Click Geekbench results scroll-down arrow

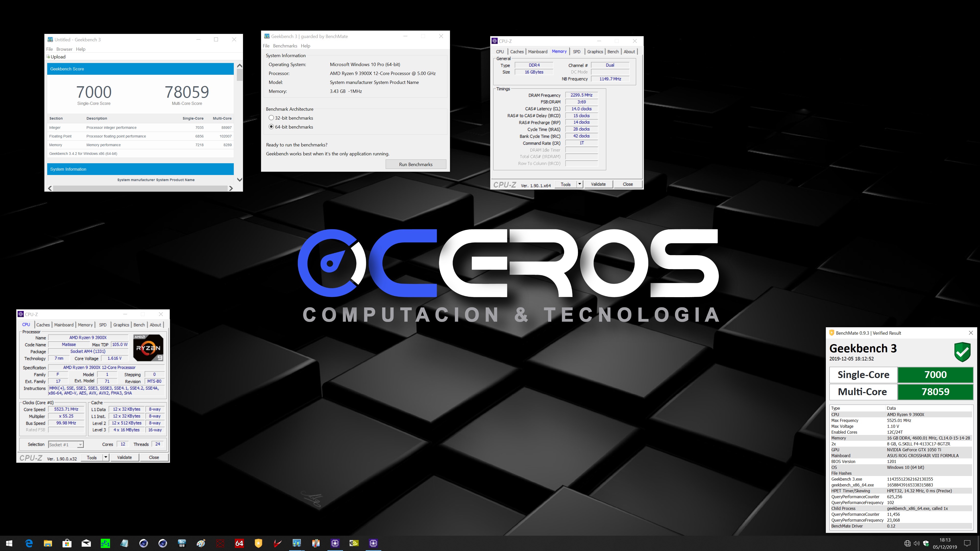click(240, 180)
